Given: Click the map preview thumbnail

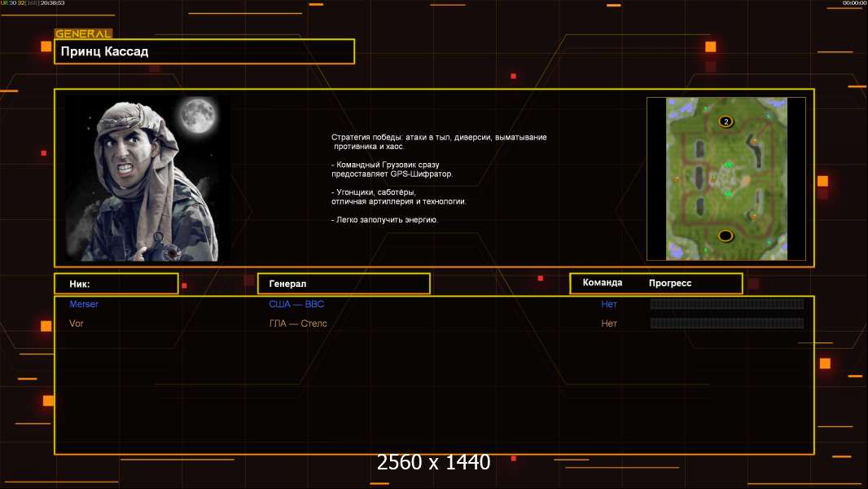Looking at the screenshot, I should pos(726,178).
